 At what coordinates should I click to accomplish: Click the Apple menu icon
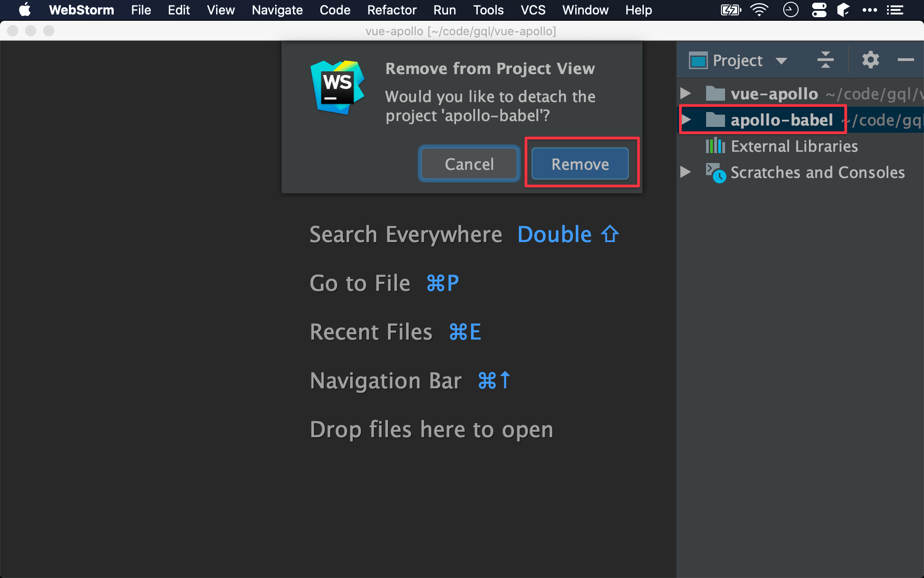click(25, 10)
